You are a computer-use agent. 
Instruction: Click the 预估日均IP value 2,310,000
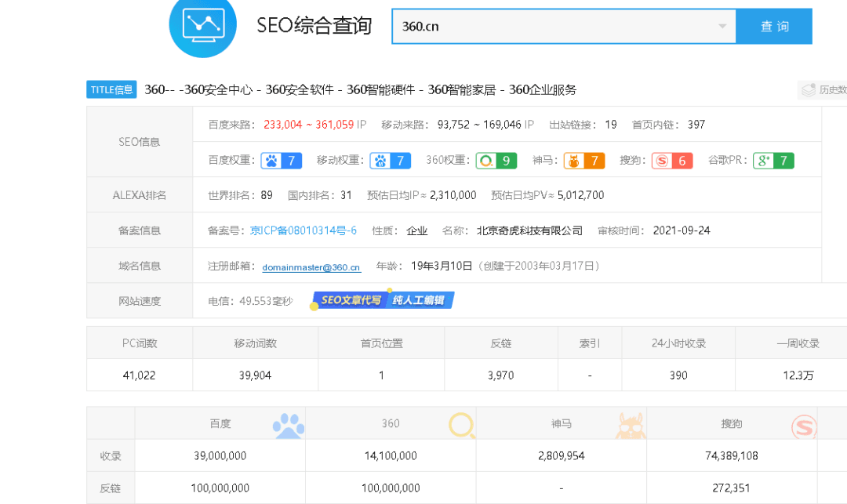[x=453, y=195]
